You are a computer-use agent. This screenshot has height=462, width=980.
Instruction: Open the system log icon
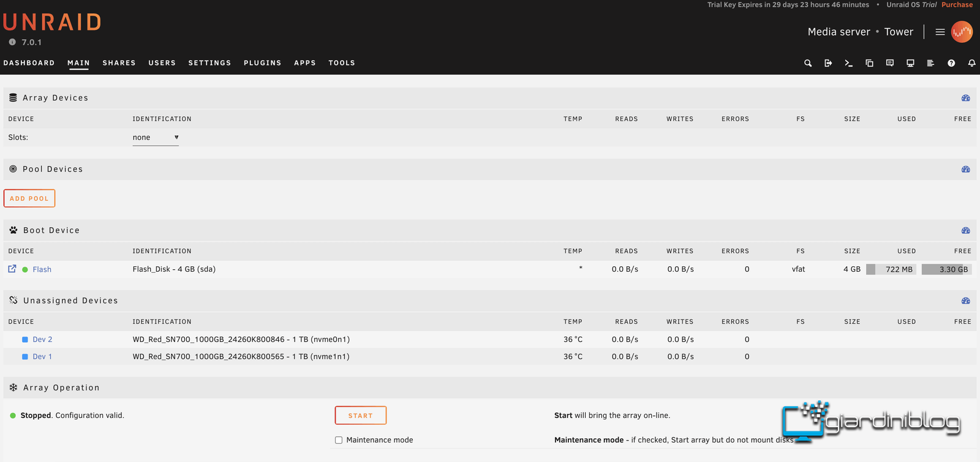930,63
